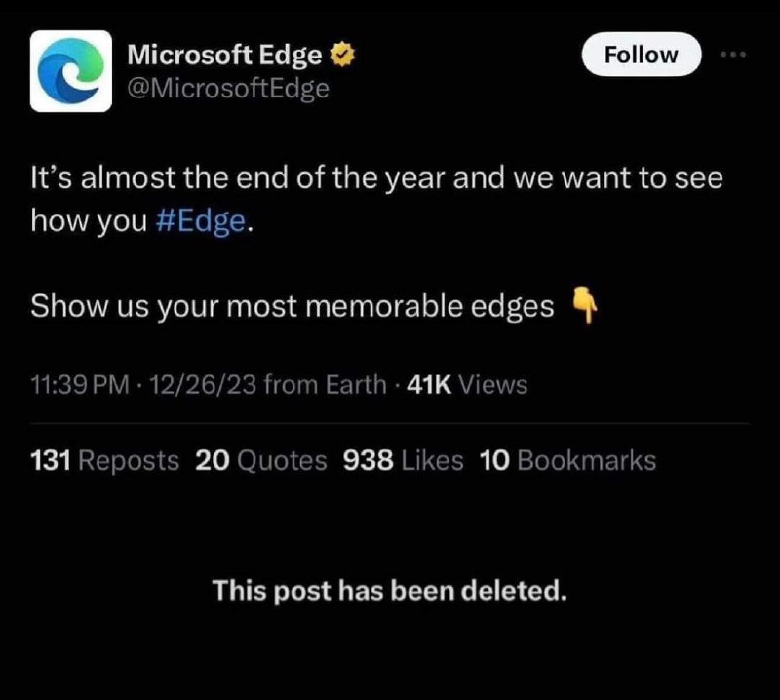
Task: Open the #Edge hashtag link
Action: coord(201,221)
